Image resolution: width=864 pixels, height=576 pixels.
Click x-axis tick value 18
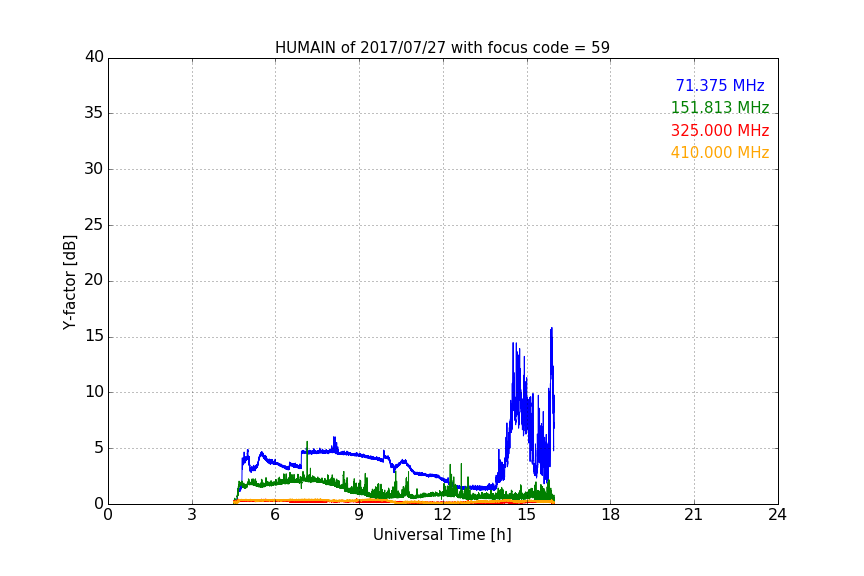click(611, 515)
